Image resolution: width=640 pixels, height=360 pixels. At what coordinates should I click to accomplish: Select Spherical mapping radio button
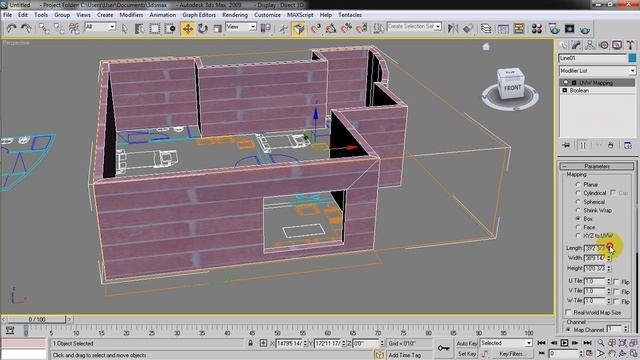click(x=578, y=202)
